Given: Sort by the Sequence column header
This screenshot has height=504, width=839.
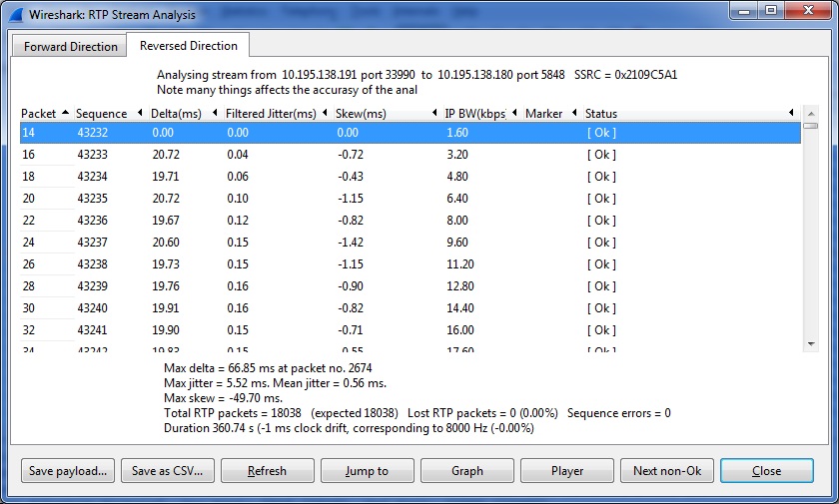Looking at the screenshot, I should pos(101,114).
